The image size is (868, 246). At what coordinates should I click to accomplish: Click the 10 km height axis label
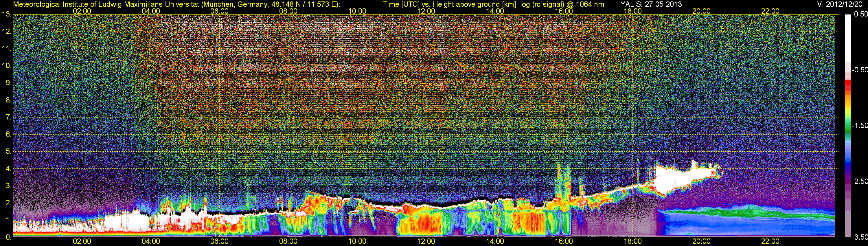tap(6, 66)
